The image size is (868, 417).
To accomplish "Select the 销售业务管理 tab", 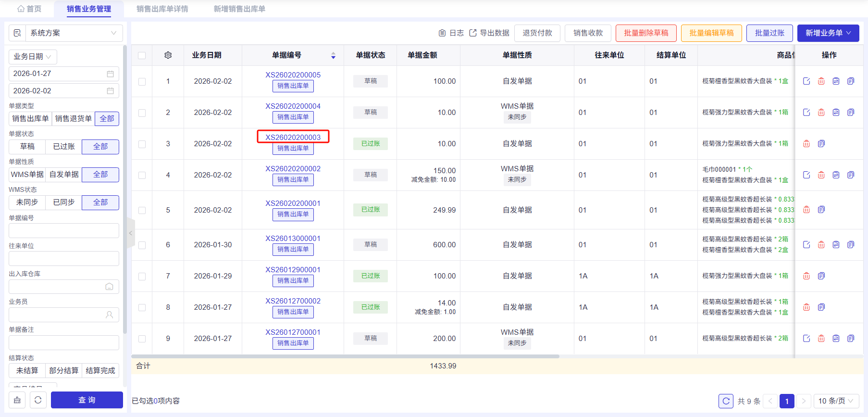I will (89, 9).
